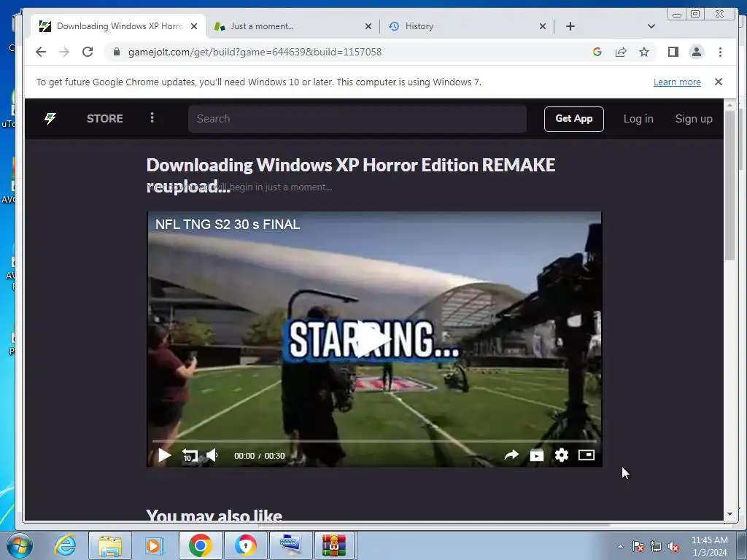Open the Learn more link
This screenshot has height=560, width=747.
pos(677,82)
